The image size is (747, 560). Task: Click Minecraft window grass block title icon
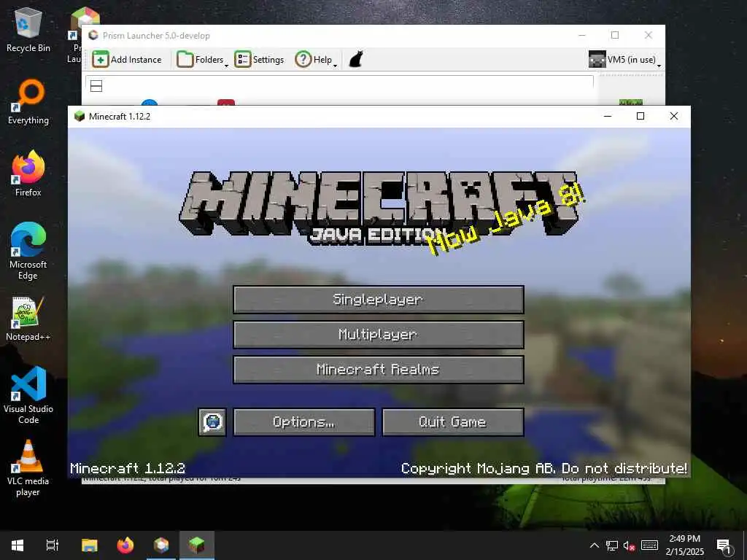point(80,116)
